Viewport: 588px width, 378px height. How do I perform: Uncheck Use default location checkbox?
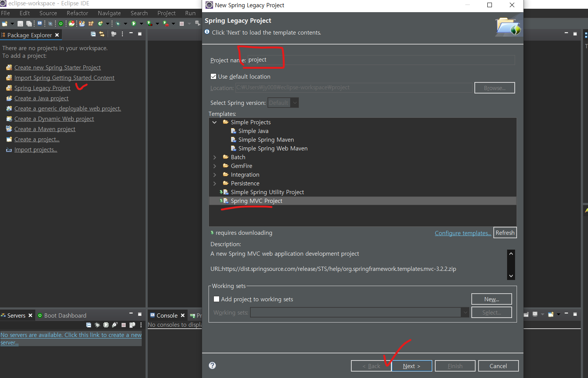pos(213,76)
